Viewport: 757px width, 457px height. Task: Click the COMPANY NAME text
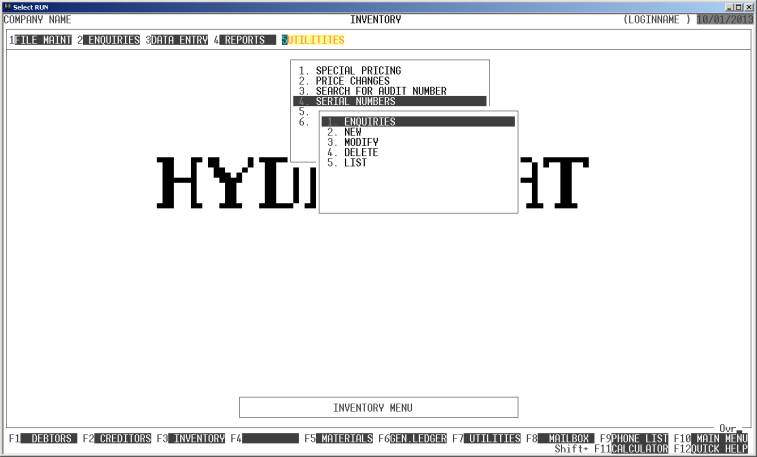pyautogui.click(x=37, y=19)
